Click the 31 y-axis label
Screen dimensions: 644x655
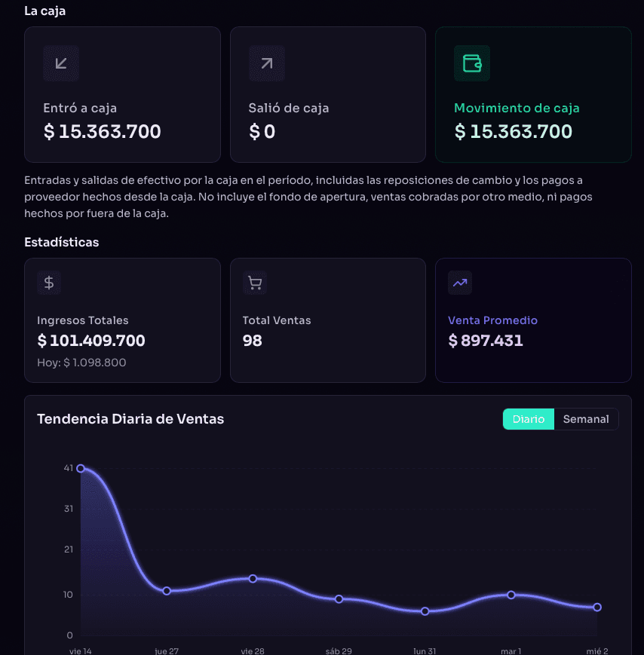pos(69,509)
